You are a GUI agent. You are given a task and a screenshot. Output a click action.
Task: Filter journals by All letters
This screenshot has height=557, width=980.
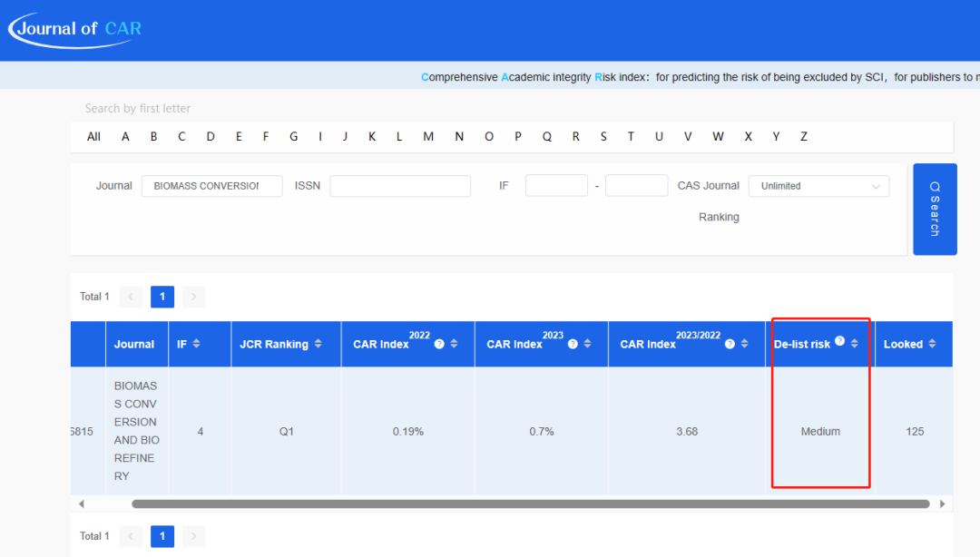pos(93,136)
